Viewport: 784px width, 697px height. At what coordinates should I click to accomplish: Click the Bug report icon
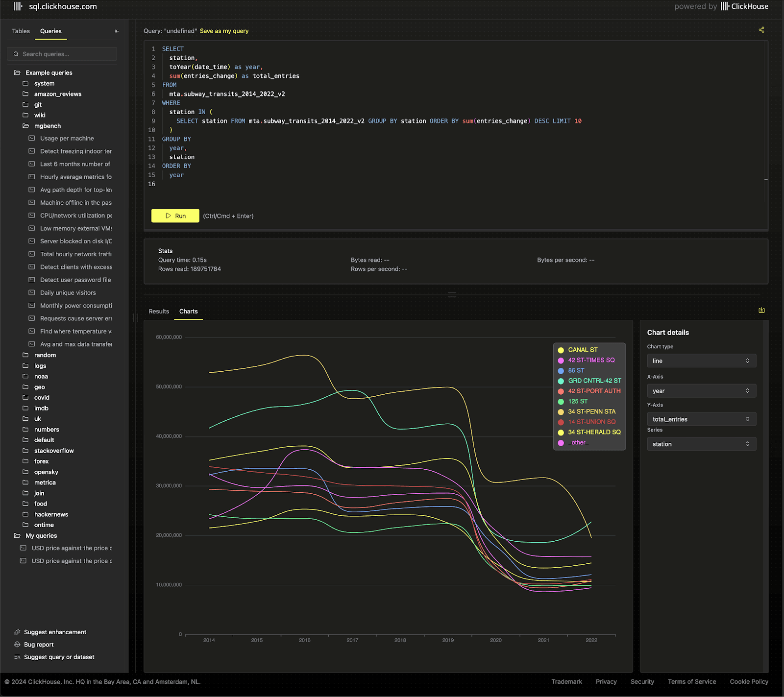point(17,645)
